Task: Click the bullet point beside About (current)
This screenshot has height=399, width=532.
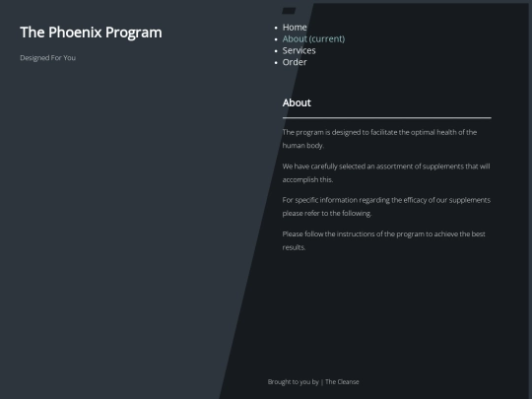Action: click(276, 39)
